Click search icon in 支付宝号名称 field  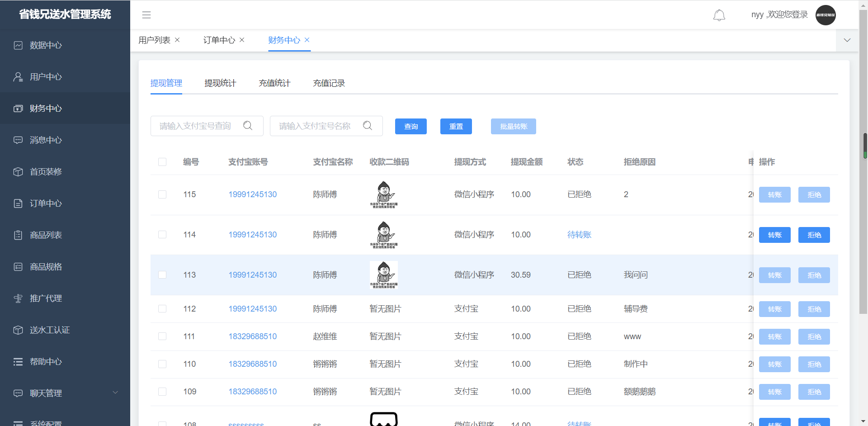coord(368,126)
